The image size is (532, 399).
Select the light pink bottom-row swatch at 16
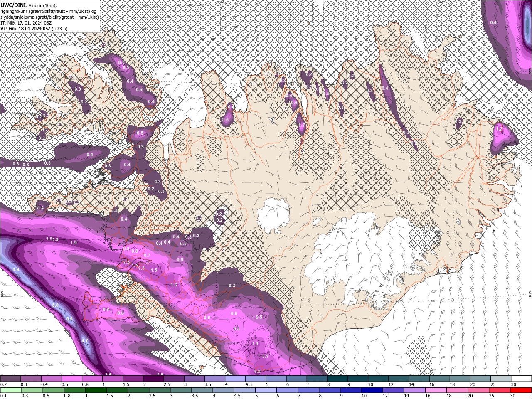coord(435,390)
